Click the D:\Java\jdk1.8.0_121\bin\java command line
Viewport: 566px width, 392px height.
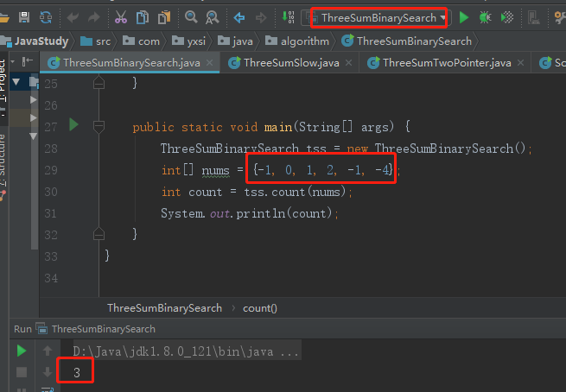(186, 351)
